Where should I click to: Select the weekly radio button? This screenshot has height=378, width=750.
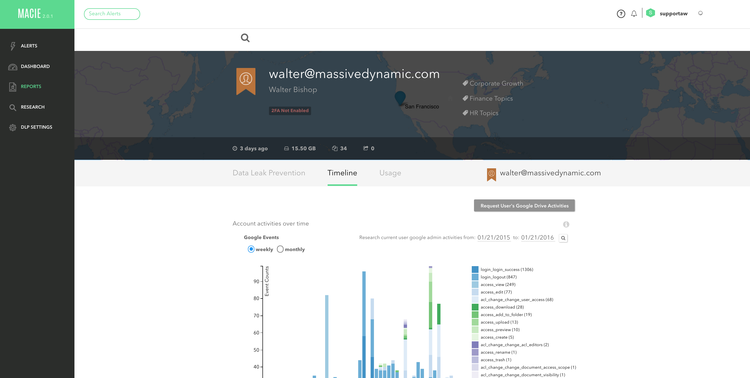click(251, 249)
